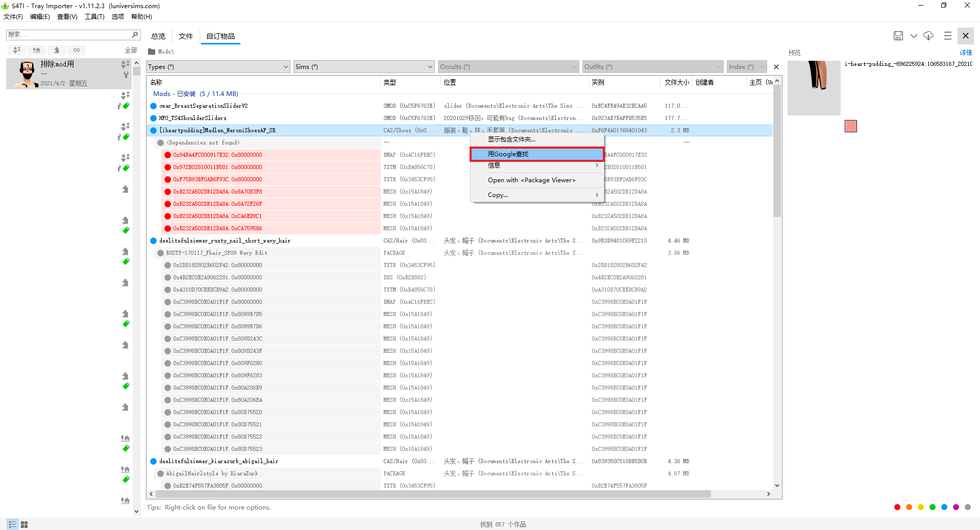Viewport: 980px width, 530px height.
Task: Switch to grid view mode
Action: 24,524
